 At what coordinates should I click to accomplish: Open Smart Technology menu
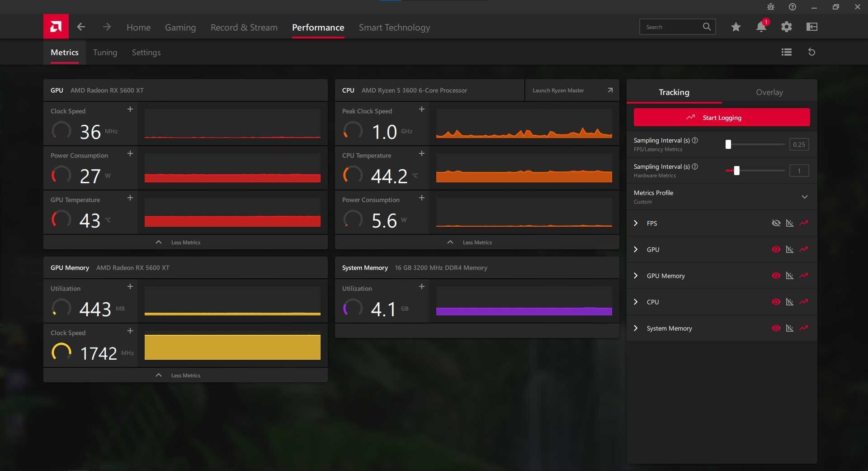click(395, 28)
